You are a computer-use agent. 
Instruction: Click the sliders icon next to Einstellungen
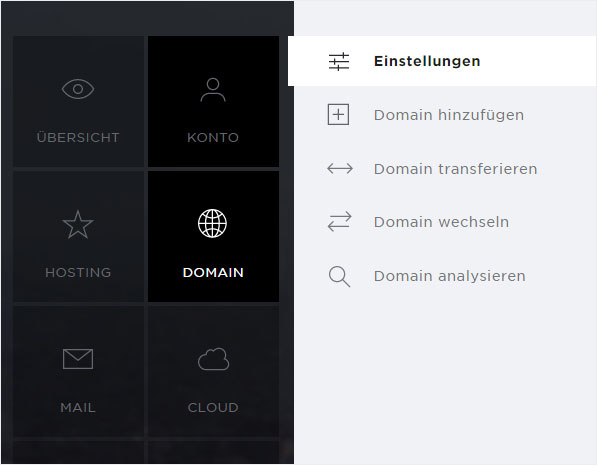pyautogui.click(x=339, y=61)
